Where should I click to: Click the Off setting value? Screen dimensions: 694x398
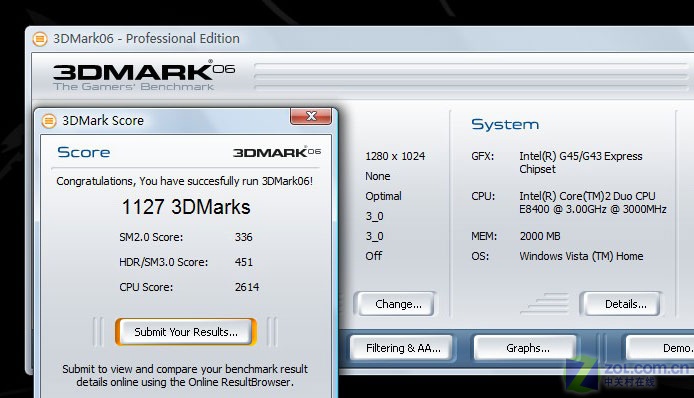374,256
